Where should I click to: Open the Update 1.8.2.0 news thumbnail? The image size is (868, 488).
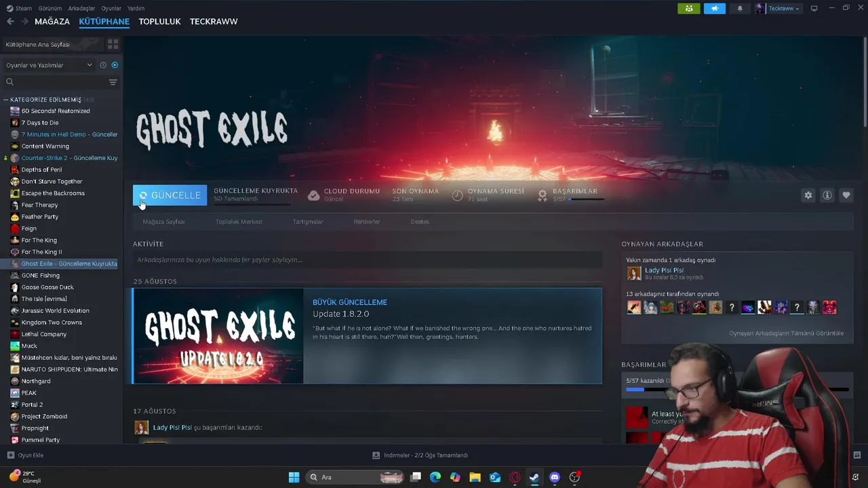coord(218,336)
